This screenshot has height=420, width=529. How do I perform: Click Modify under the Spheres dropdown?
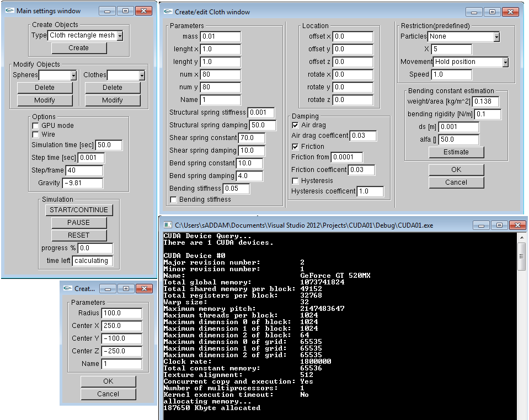coord(45,100)
